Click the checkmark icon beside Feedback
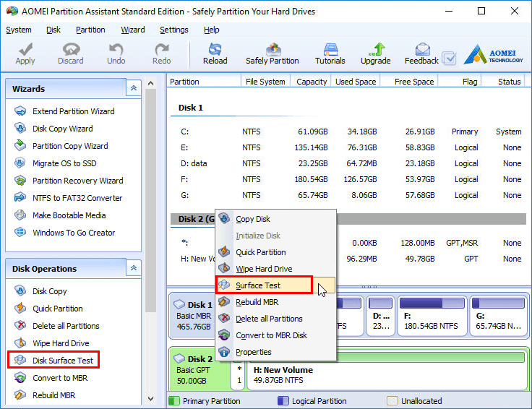Screen dimensions: 532x409 (450, 59)
